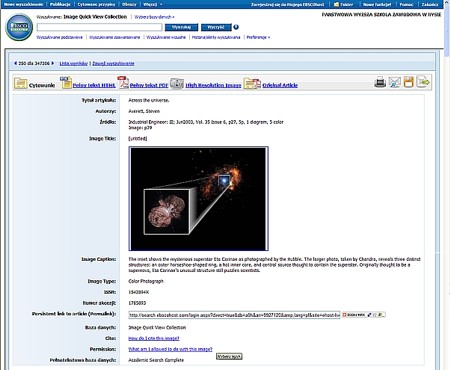Click the save diskette icon
Viewport: 450px width, 370px height.
[x=409, y=82]
